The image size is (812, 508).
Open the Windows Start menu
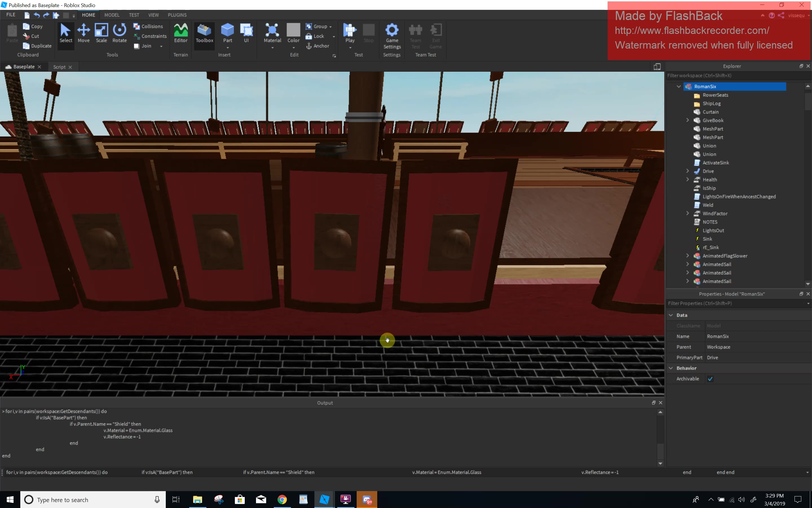pos(10,500)
